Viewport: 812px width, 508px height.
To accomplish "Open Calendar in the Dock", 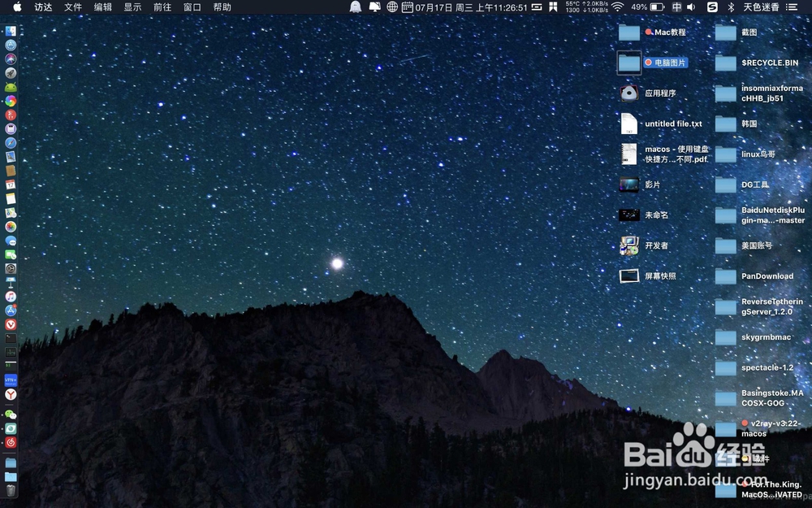I will click(x=11, y=185).
